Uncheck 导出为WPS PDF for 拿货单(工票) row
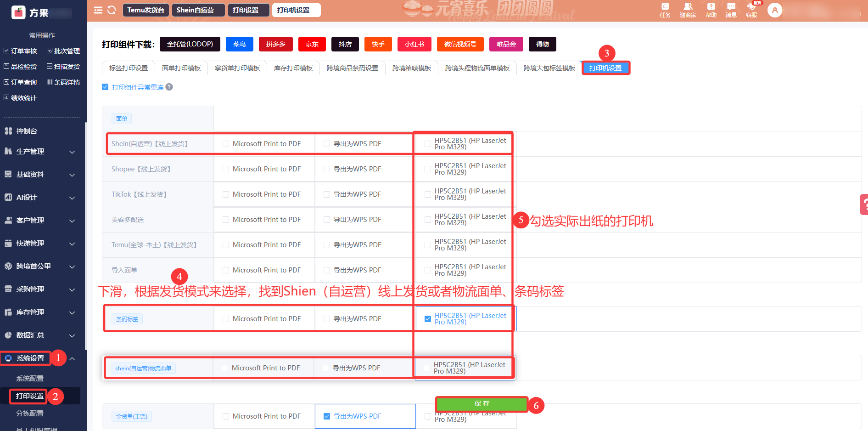Image resolution: width=868 pixels, height=431 pixels. click(327, 416)
